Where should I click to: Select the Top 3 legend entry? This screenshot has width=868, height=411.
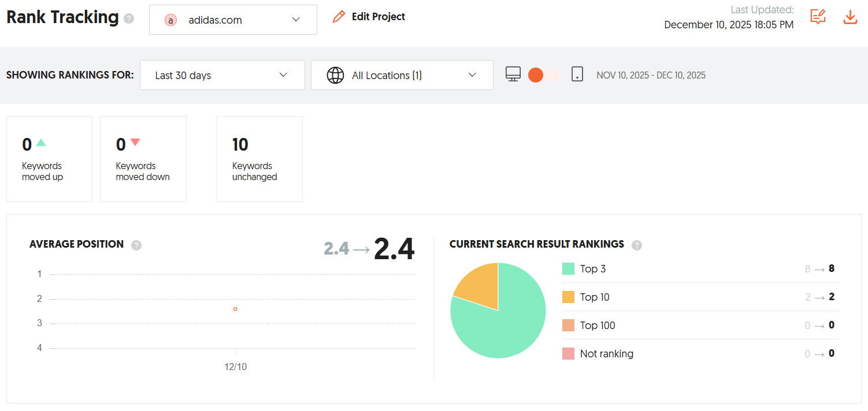[593, 268]
